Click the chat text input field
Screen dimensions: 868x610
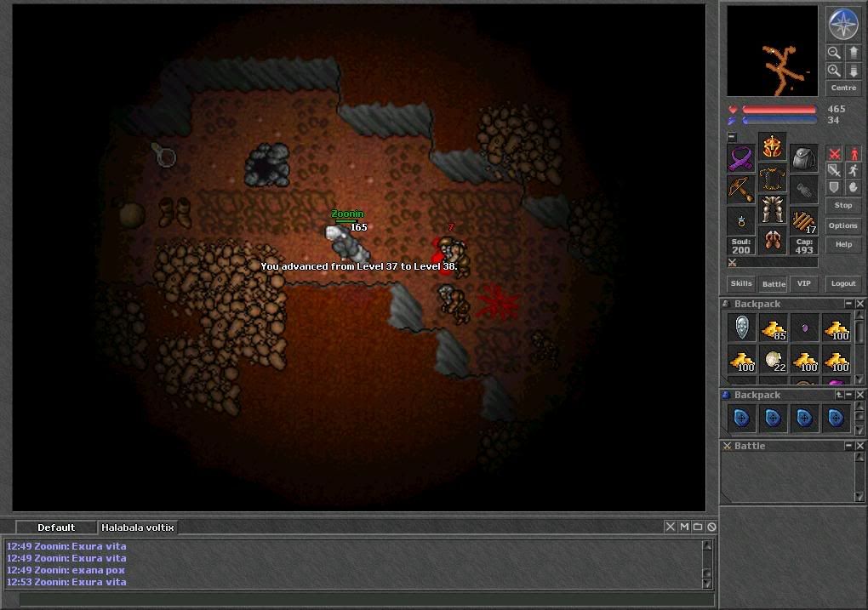(367, 600)
